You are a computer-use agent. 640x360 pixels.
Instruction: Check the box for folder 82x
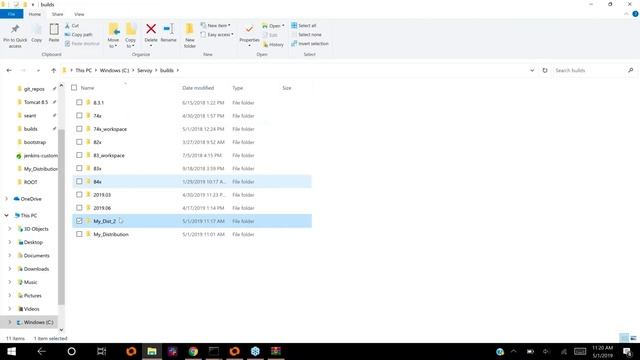click(x=79, y=142)
